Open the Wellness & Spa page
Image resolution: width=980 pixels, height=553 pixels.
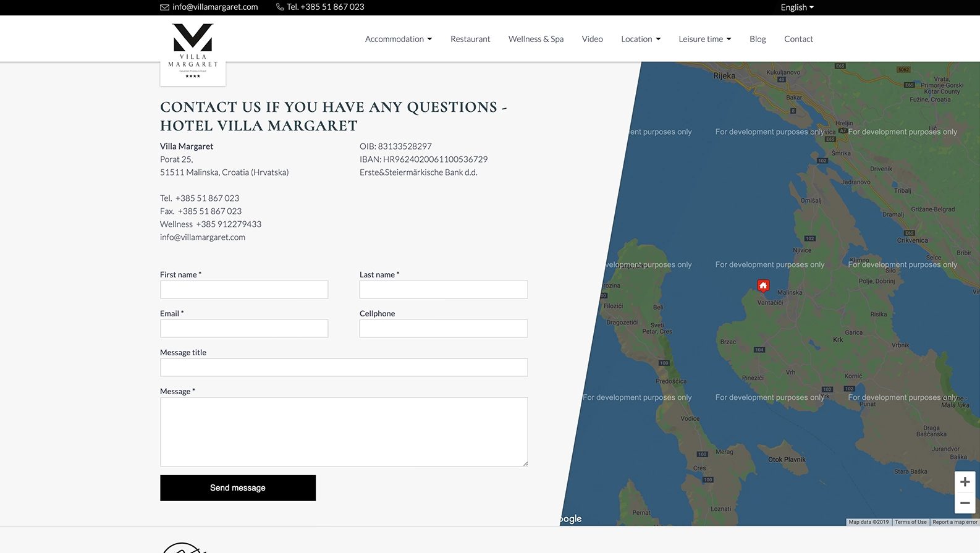click(536, 39)
